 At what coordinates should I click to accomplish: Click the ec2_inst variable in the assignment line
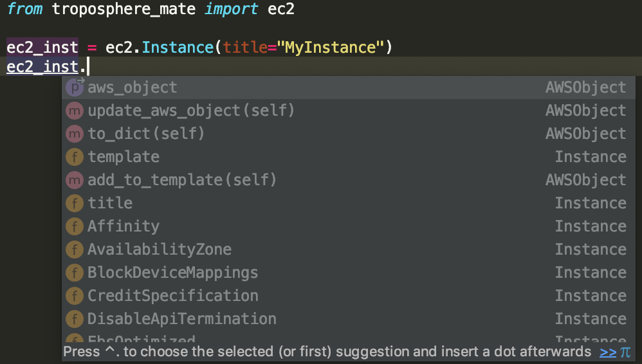[42, 48]
